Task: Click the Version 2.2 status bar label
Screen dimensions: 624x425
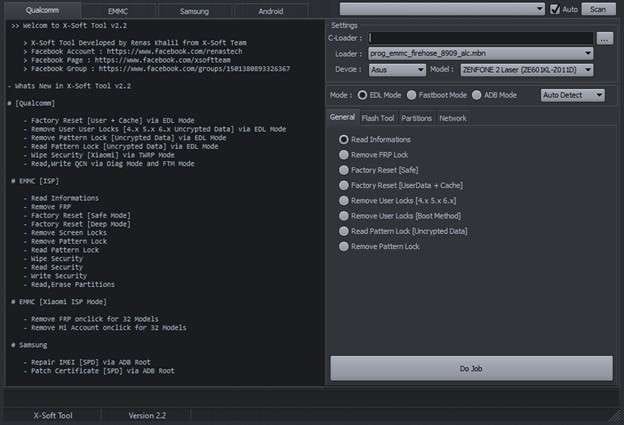Action: pyautogui.click(x=147, y=415)
